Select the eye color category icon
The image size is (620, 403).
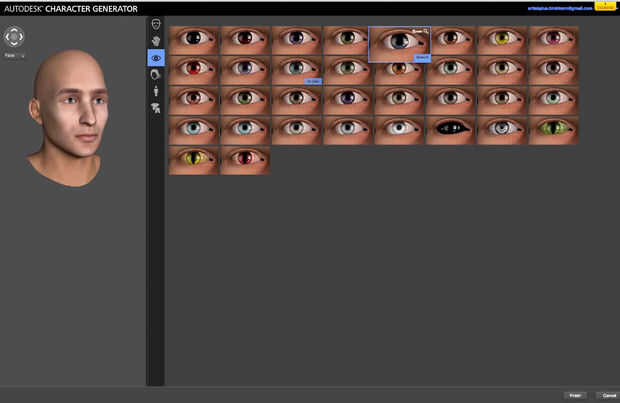156,58
